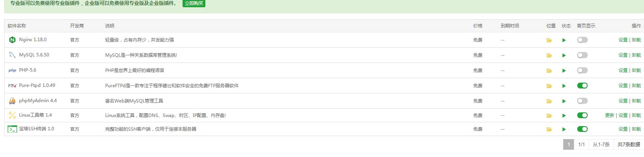
Task: Open the Pure-Ftpd folder location icon
Action: [x=549, y=86]
